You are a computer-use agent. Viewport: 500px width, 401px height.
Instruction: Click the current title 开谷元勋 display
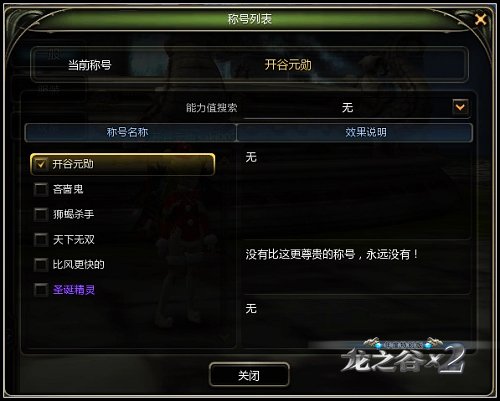288,65
